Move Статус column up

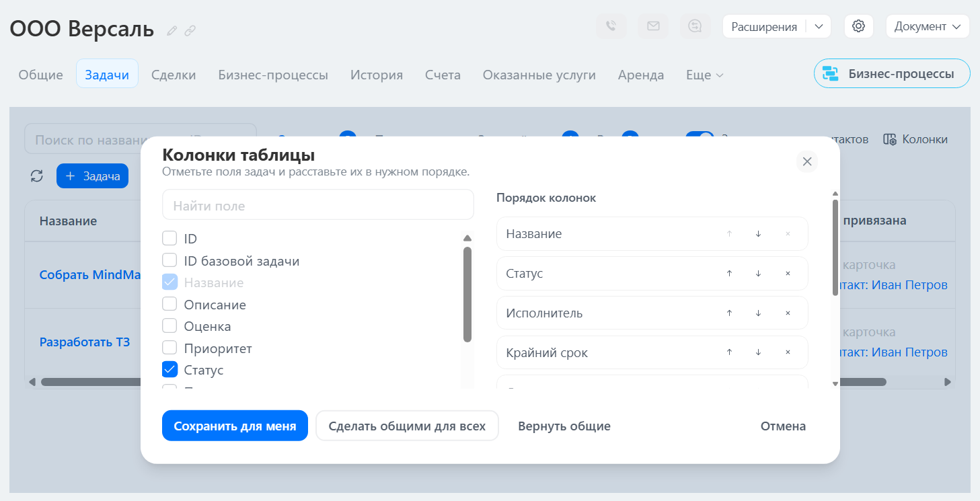pos(729,274)
